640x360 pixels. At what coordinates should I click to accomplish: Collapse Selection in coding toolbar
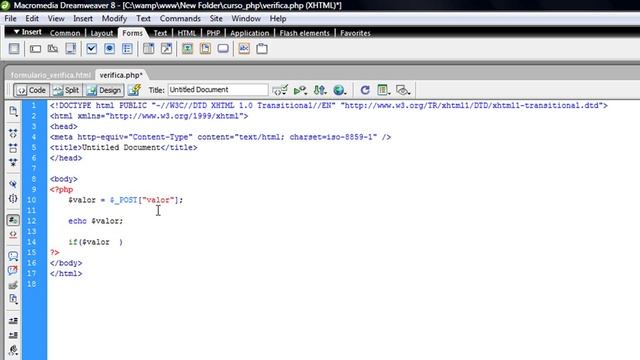(x=13, y=148)
